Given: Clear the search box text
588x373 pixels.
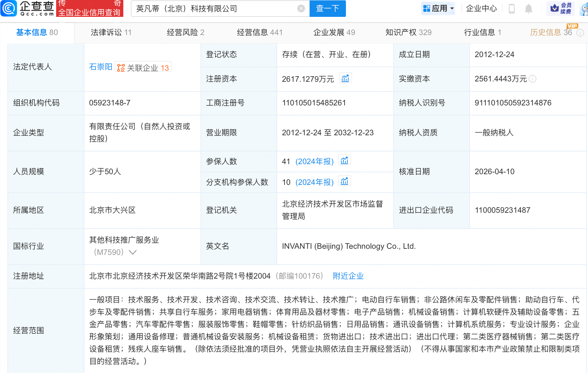Looking at the screenshot, I should pos(301,9).
